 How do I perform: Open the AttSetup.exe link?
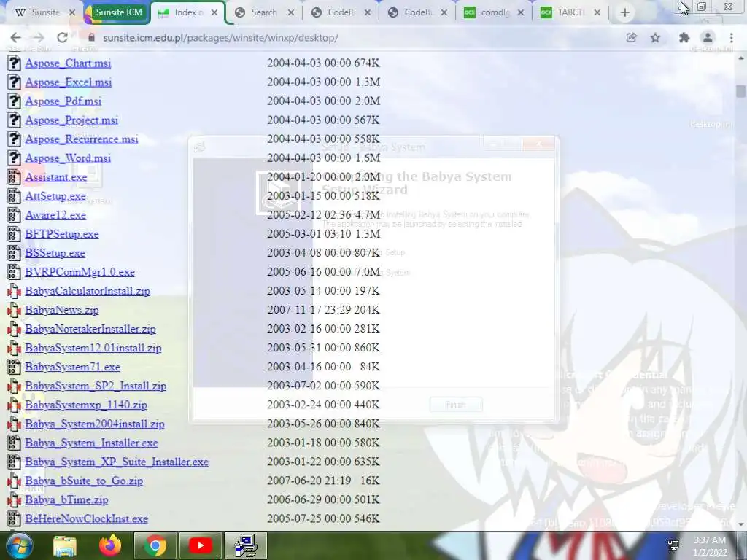click(x=55, y=196)
